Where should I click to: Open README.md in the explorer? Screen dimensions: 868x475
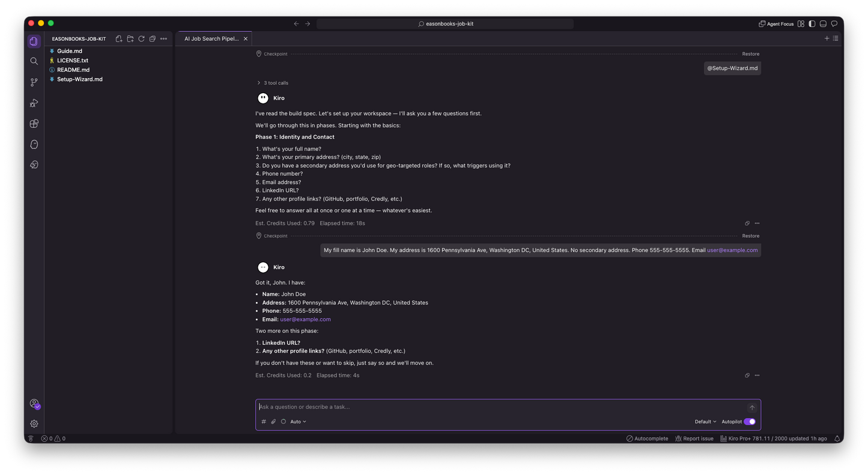[73, 70]
